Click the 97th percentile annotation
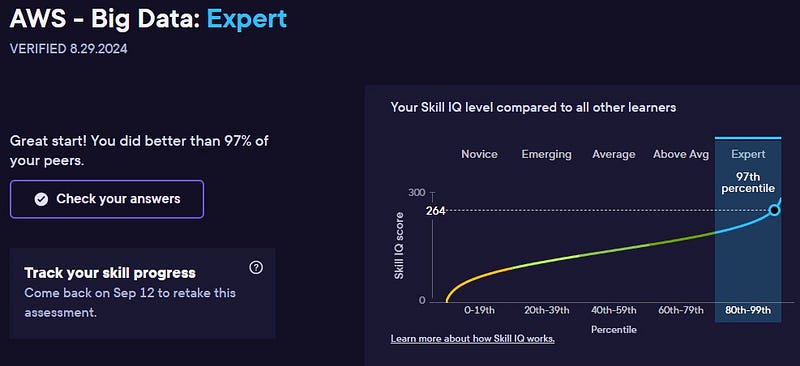 (x=748, y=182)
